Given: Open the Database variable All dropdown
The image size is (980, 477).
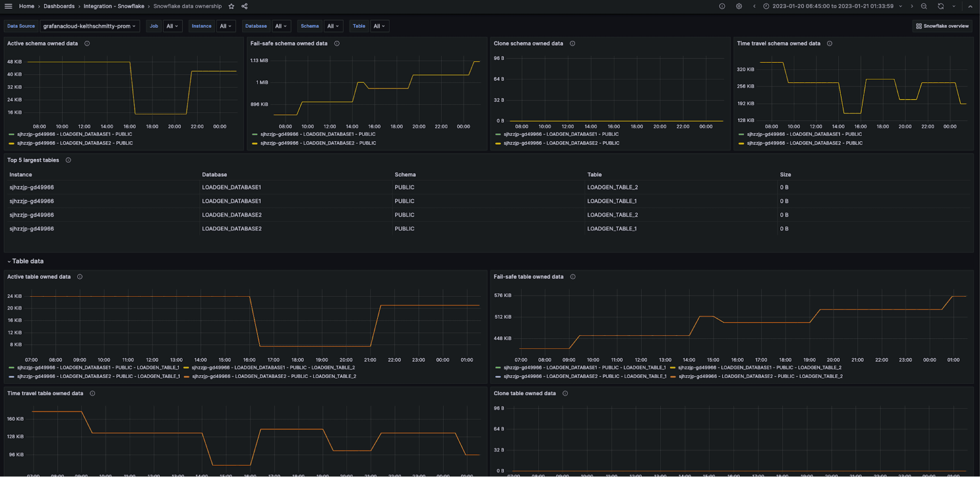Looking at the screenshot, I should click(281, 26).
